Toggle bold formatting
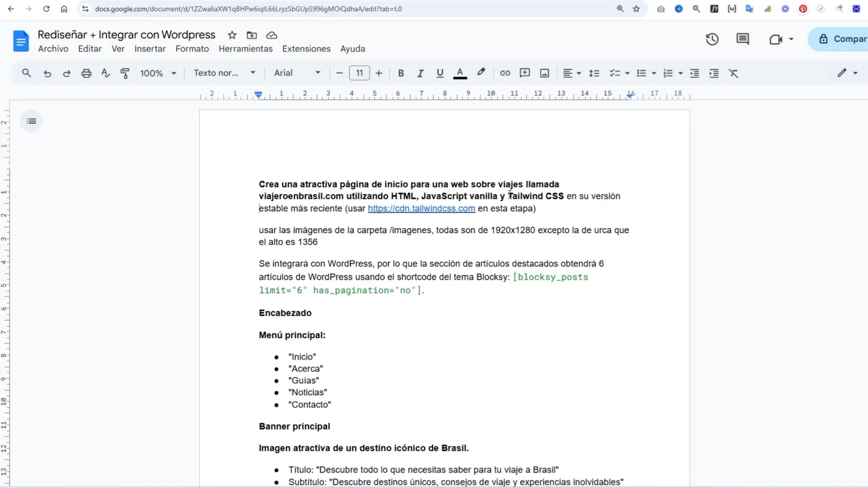This screenshot has height=488, width=868. [401, 73]
